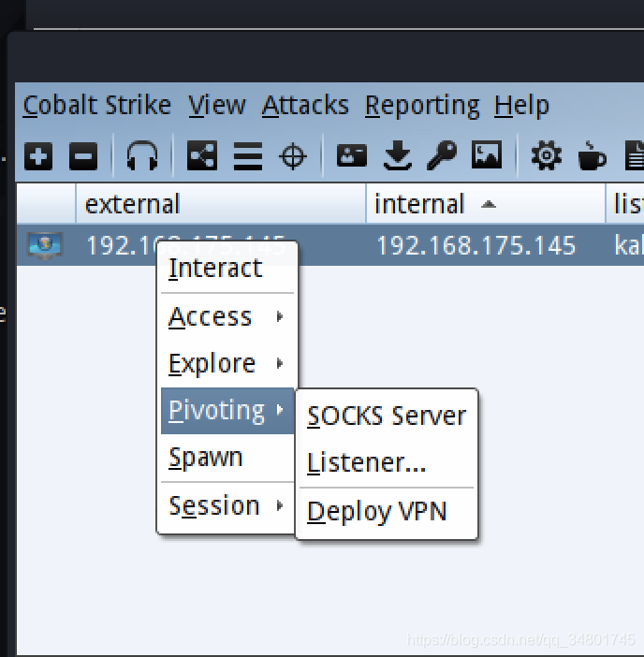Choose Spawn in the context menu

[227, 457]
